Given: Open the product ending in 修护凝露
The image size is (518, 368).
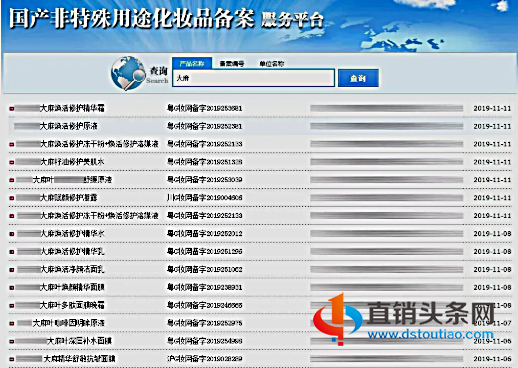Looking at the screenshot, I should pyautogui.click(x=68, y=198).
